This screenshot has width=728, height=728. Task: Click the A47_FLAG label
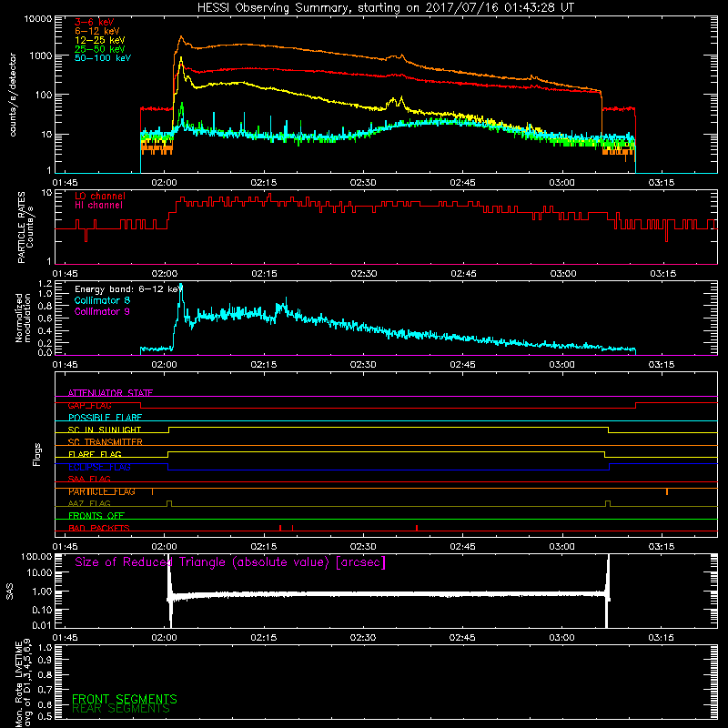[89, 503]
